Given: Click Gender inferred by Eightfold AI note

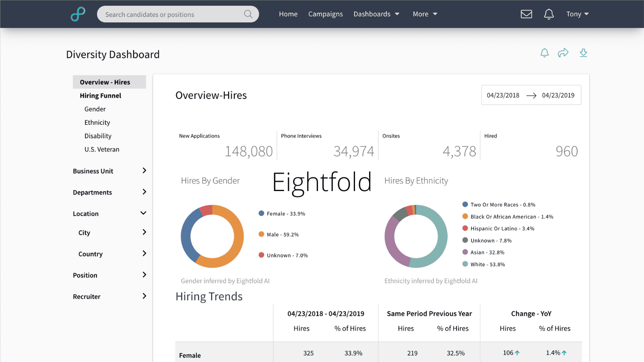Looking at the screenshot, I should (225, 281).
